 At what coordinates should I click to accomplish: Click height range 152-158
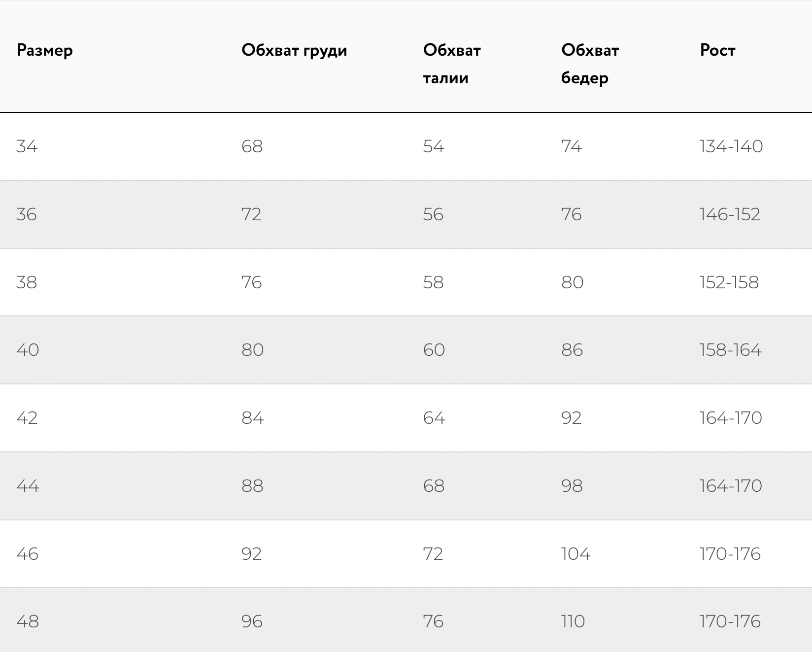(x=729, y=282)
